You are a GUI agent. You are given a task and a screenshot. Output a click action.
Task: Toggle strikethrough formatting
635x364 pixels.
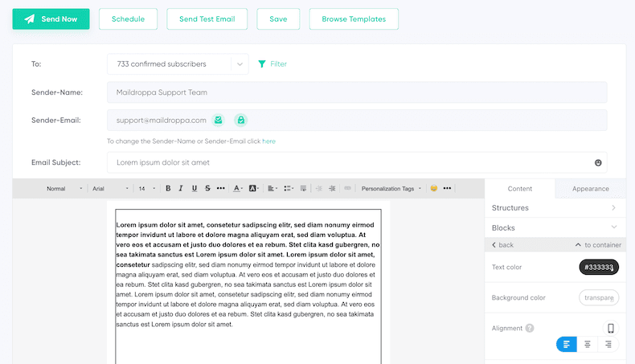coord(207,188)
